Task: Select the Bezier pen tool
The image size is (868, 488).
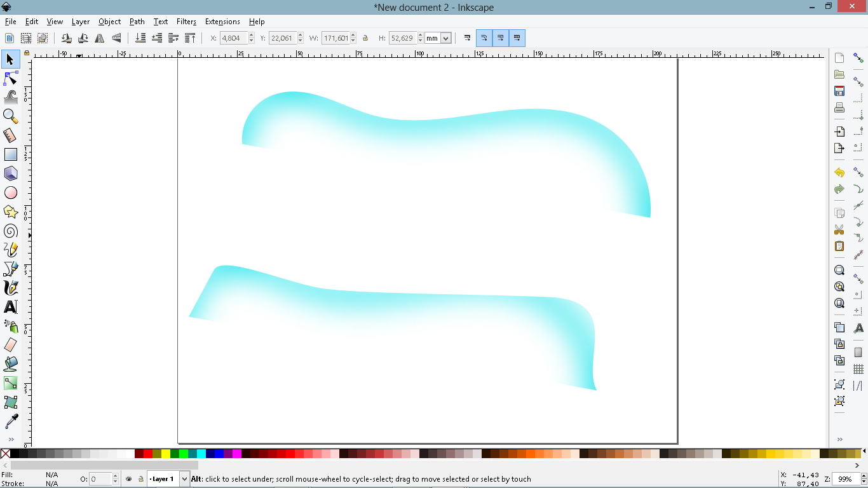Action: [x=10, y=269]
